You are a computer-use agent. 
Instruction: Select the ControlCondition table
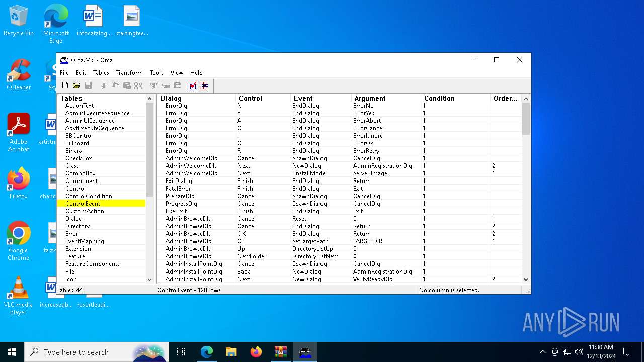coord(89,196)
